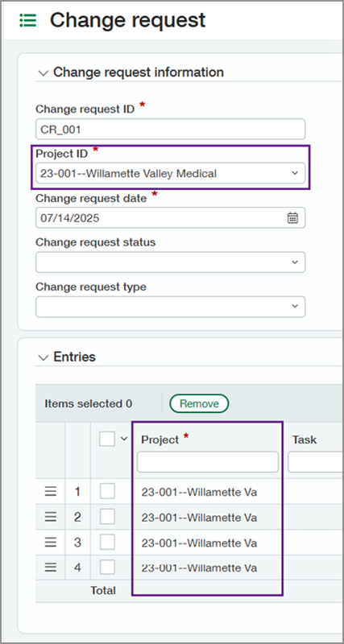Tick the checkbox for entry row 3
344x644 pixels.
pyautogui.click(x=107, y=542)
